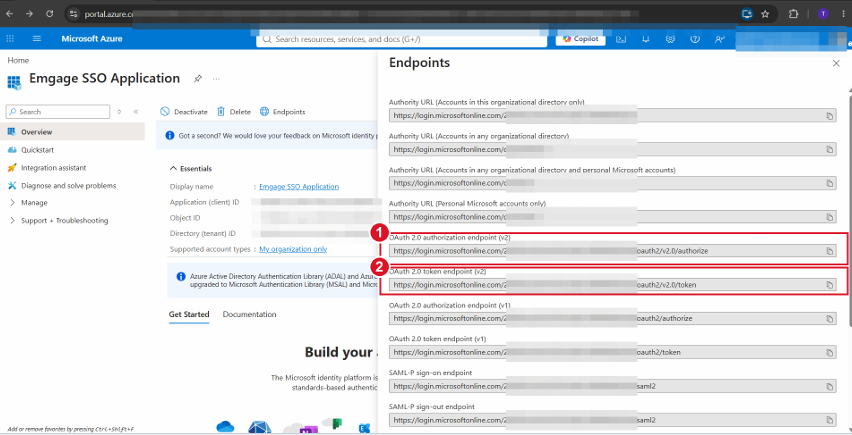Screen dimensions: 852x435
Task: Copy the OAuth 2.0 token endpoint (v1)
Action: click(x=829, y=352)
